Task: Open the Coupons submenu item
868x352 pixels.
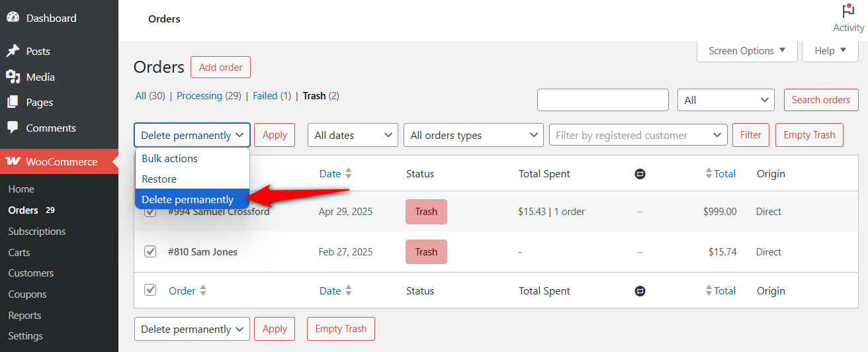Action: (x=27, y=294)
